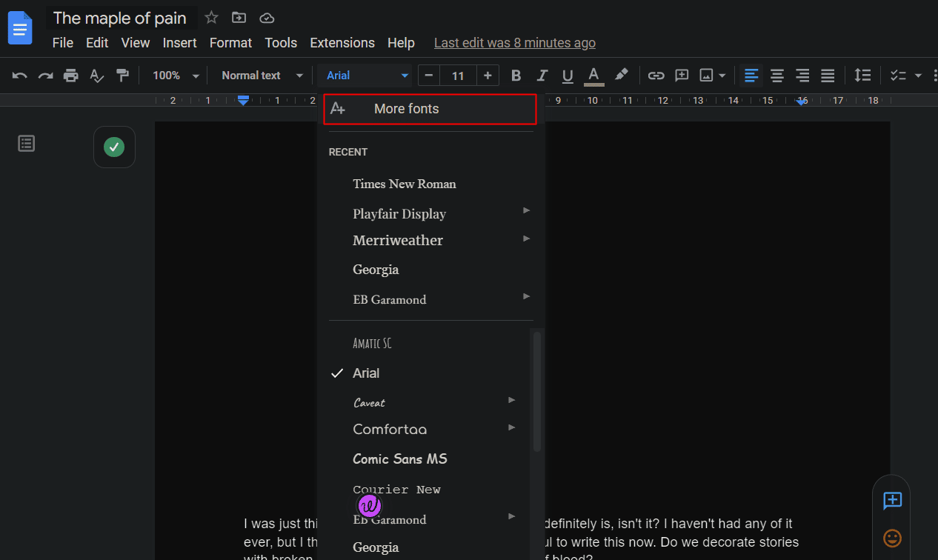The image size is (938, 560).
Task: Add emoji reaction from side button
Action: [x=892, y=538]
